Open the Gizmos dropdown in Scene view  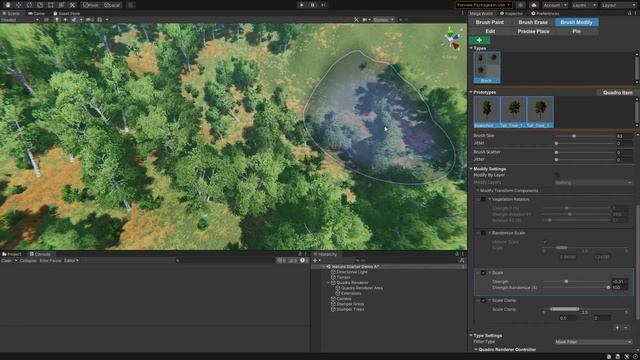tap(383, 19)
